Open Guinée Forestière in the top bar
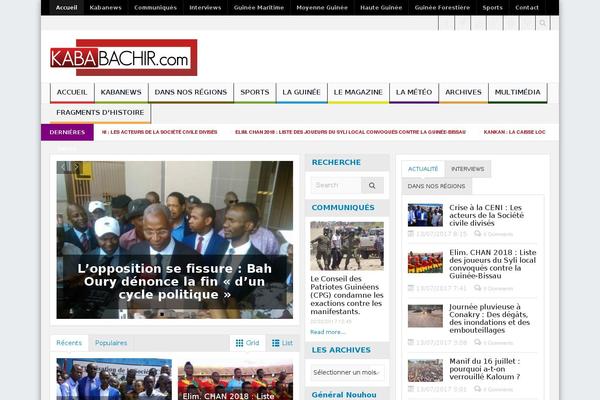 (442, 8)
